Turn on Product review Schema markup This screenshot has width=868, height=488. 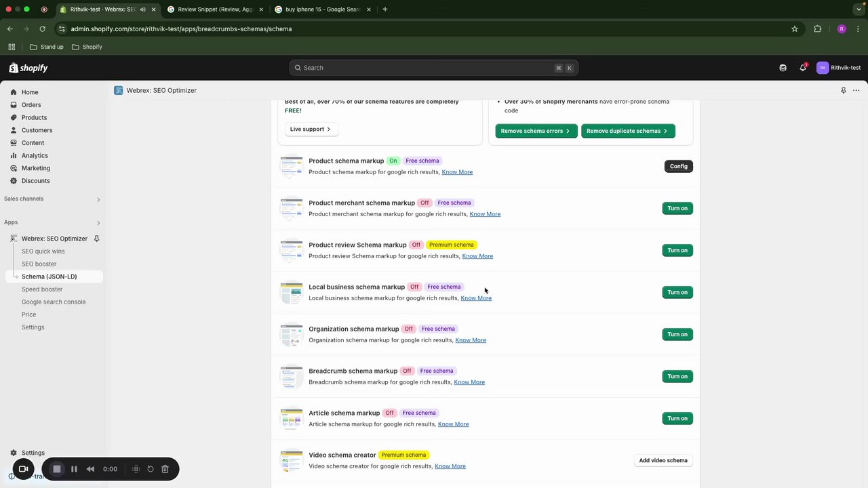click(677, 250)
